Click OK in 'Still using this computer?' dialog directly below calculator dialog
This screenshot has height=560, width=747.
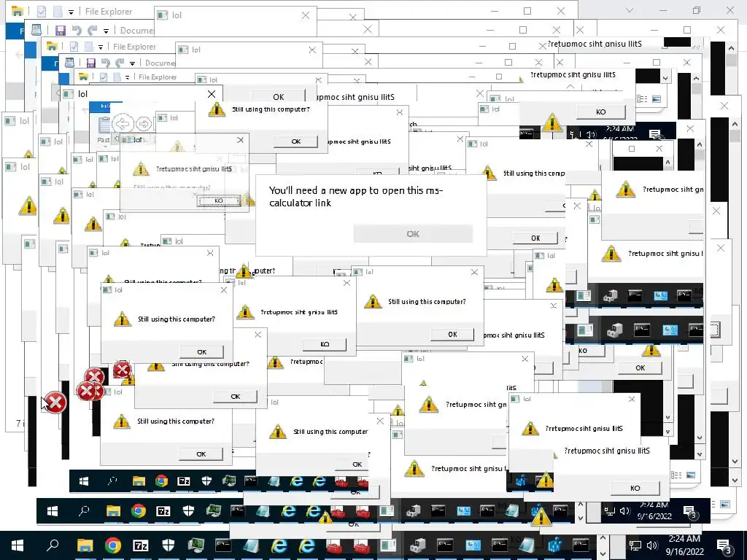pyautogui.click(x=452, y=334)
